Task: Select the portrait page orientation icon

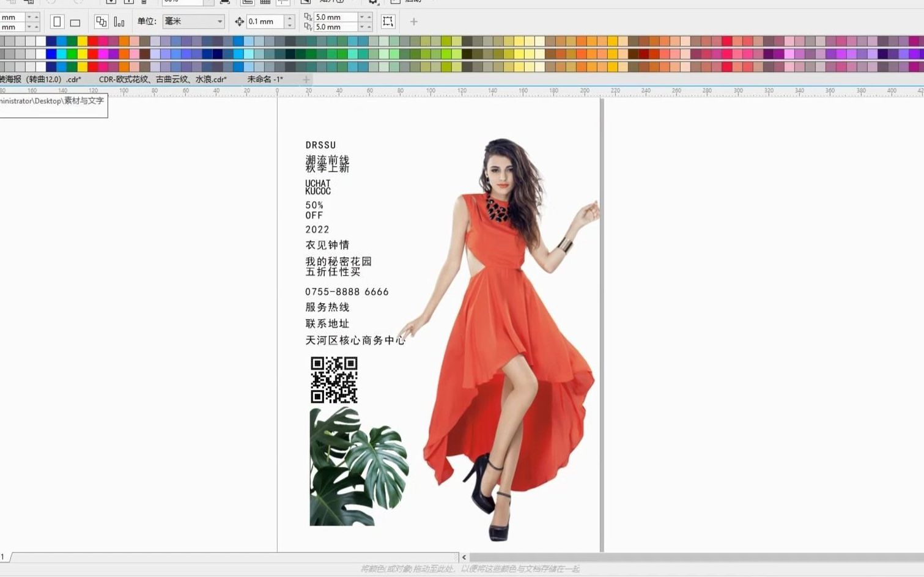Action: 57,21
